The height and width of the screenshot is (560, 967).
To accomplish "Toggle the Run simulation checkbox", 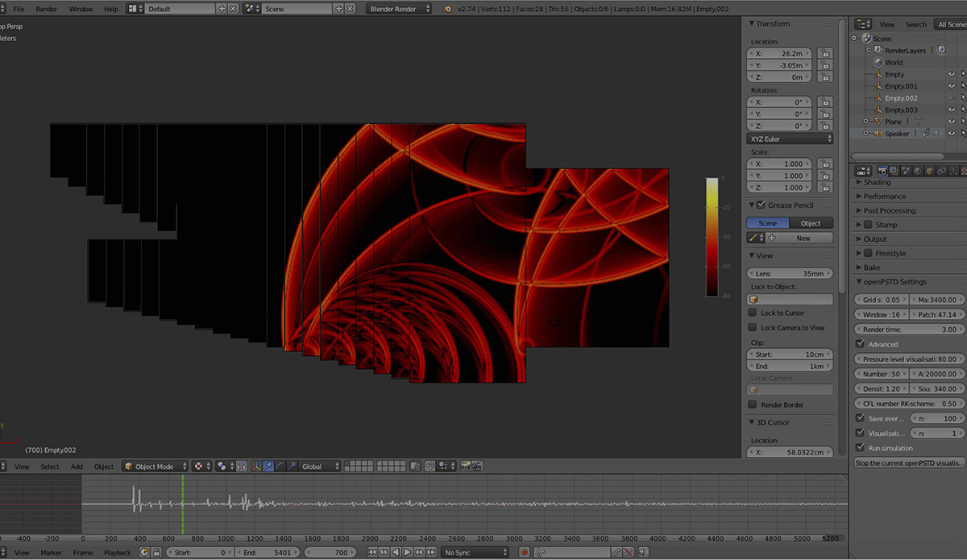I will (860, 448).
